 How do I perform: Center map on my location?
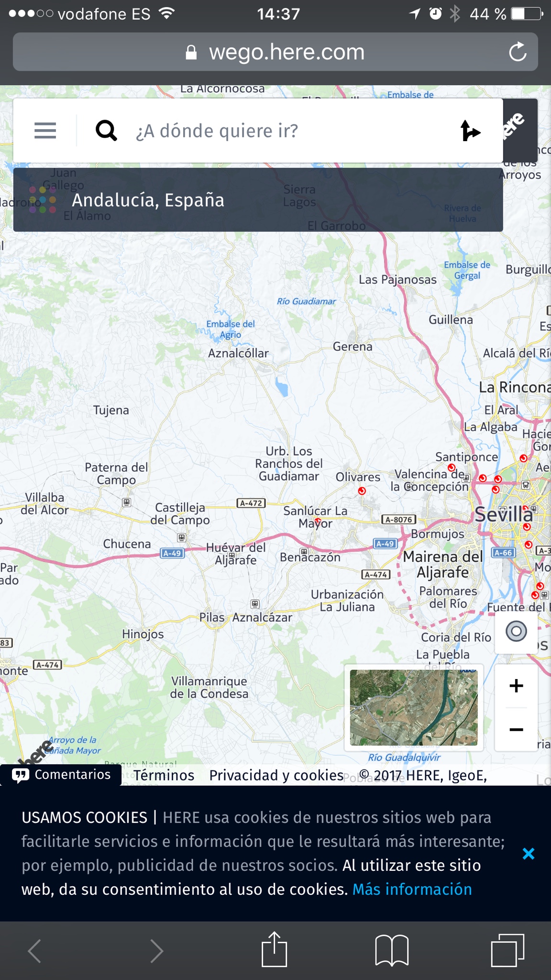(x=516, y=631)
